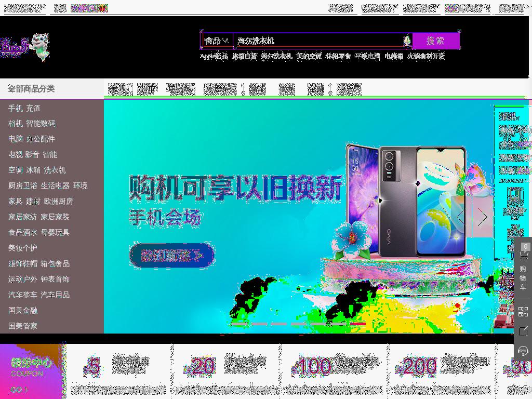This screenshot has height=399, width=532.
Task: Open the 海尔洗衣机 hot search link
Action: click(x=276, y=56)
